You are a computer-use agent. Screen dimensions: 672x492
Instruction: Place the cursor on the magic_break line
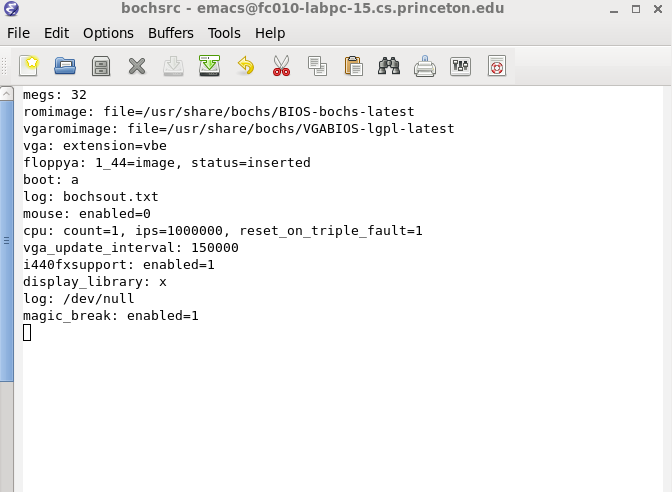tap(111, 316)
